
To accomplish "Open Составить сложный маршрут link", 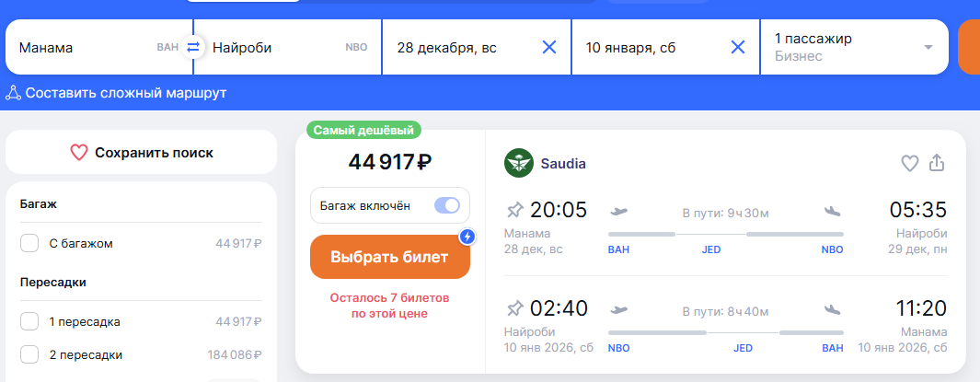I will point(126,93).
